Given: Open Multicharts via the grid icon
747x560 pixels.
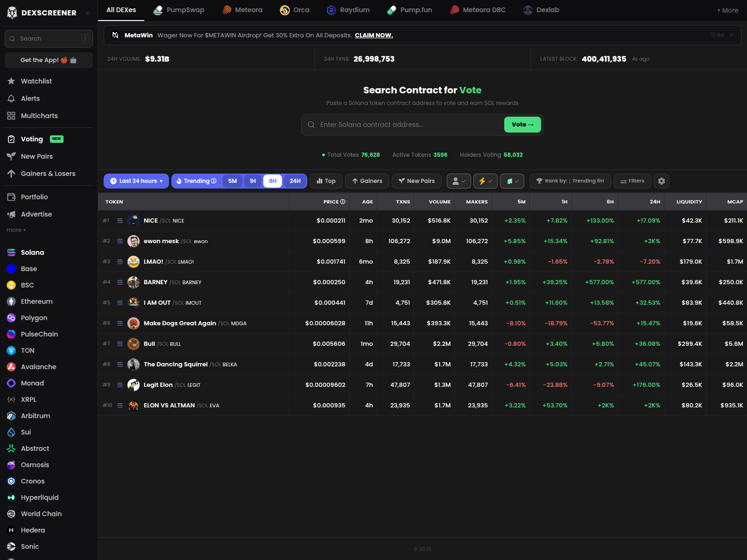Looking at the screenshot, I should click(11, 116).
